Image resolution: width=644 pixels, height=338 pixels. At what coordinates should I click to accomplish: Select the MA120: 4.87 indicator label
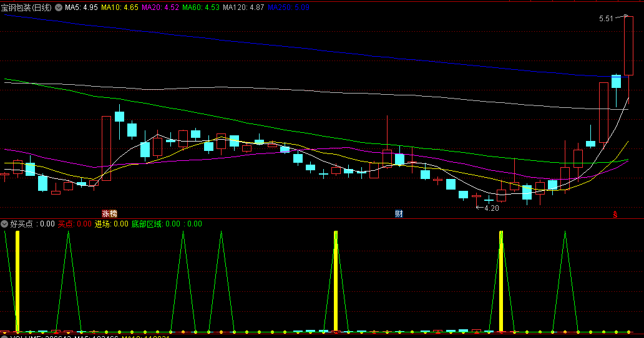(243, 7)
